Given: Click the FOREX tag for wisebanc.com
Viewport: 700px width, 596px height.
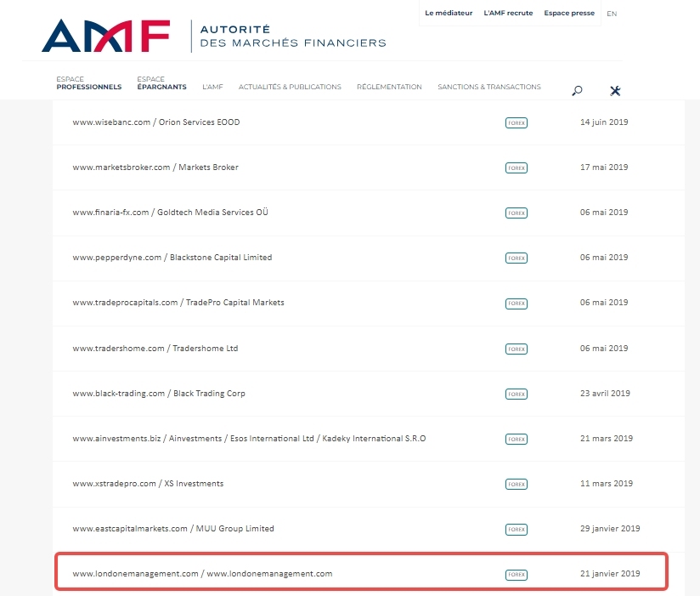Looking at the screenshot, I should click(516, 122).
